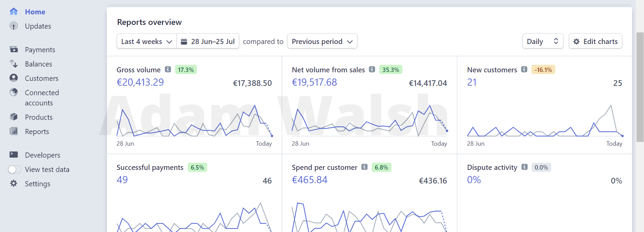Click the Products box icon
The width and height of the screenshot is (644, 232).
(x=14, y=117)
